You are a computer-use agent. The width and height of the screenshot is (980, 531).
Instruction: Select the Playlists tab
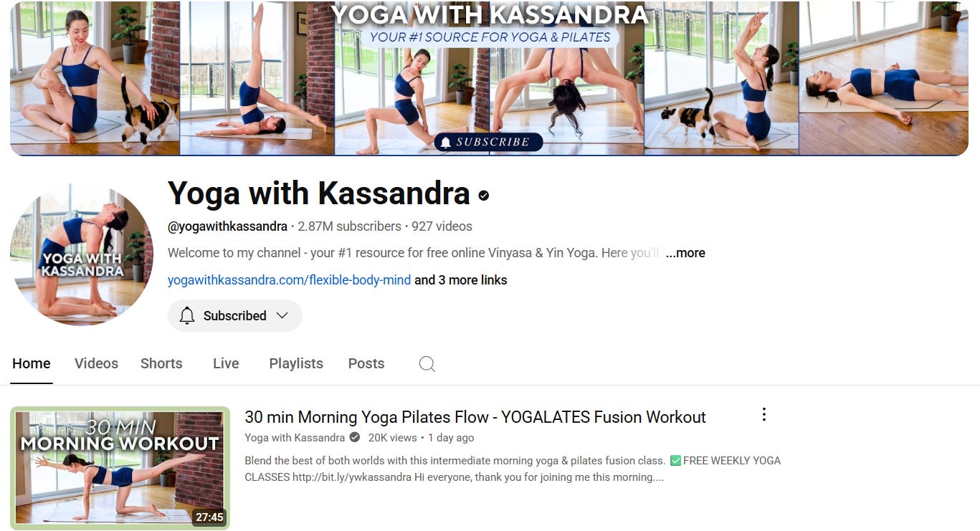pyautogui.click(x=296, y=364)
